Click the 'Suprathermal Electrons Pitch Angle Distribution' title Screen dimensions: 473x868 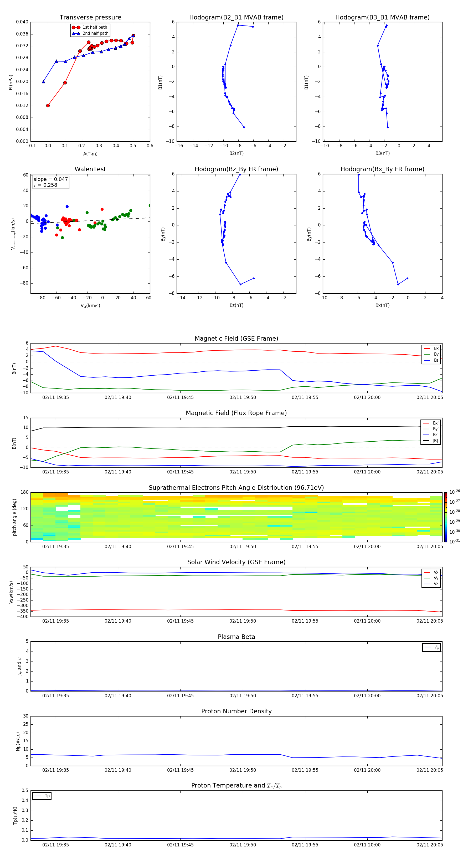tap(236, 488)
